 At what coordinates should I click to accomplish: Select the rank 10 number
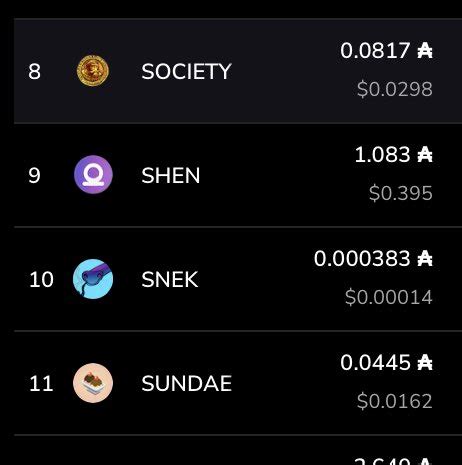(x=41, y=279)
